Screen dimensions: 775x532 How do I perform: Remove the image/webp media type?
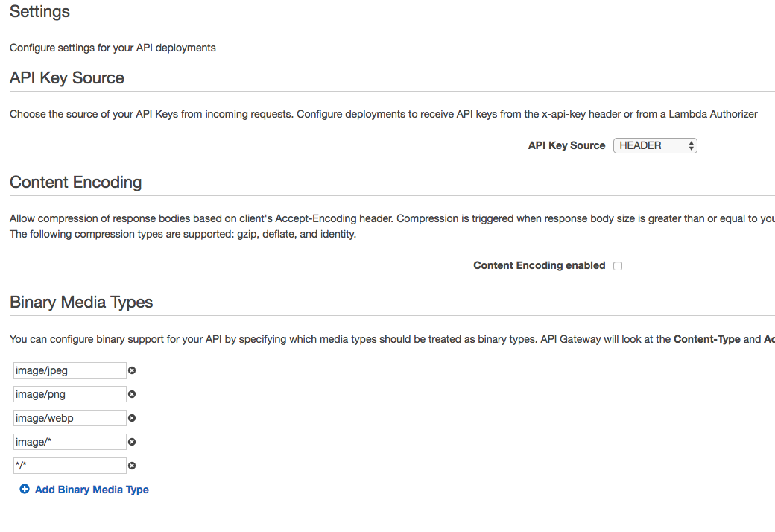click(x=132, y=418)
